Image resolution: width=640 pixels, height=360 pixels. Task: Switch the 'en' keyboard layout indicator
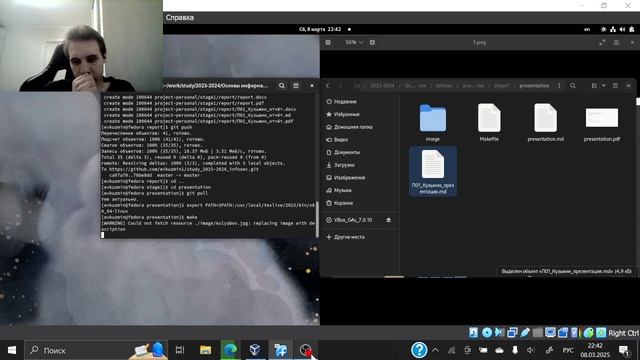[x=587, y=29]
